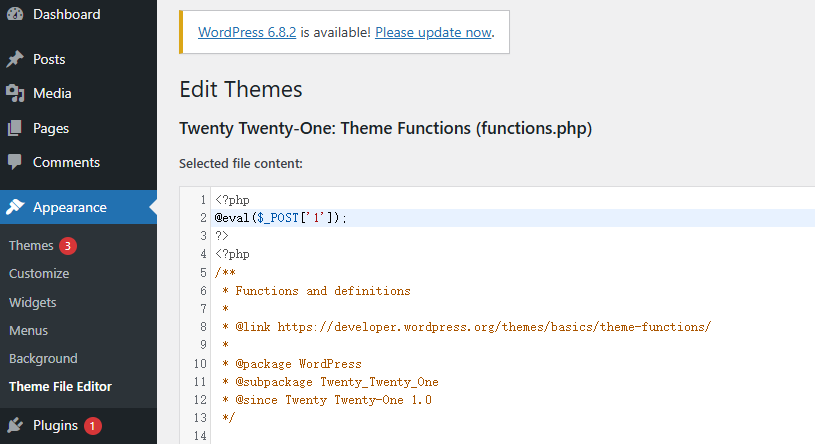Click the '@package WordPress' comment line
Screen dimensions: 815x444
pyautogui.click(x=292, y=363)
